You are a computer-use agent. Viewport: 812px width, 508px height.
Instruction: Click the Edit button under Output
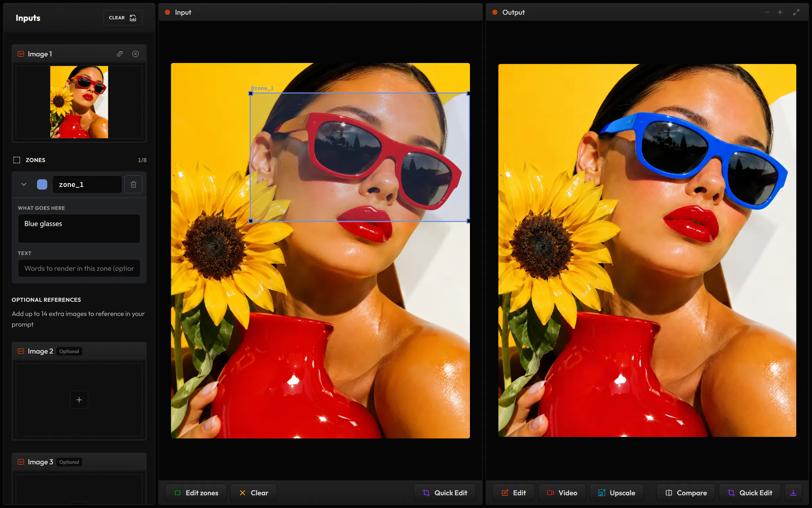514,493
